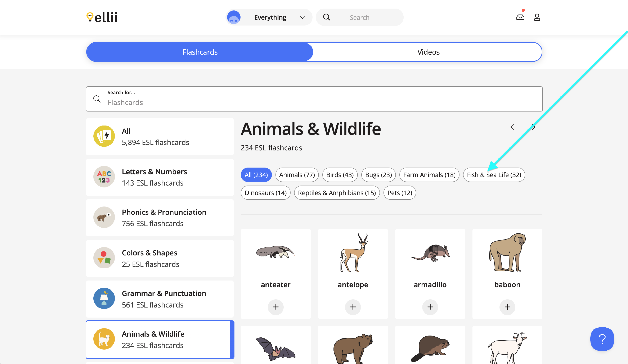
Task: Switch to the Videos tab
Action: pyautogui.click(x=428, y=52)
